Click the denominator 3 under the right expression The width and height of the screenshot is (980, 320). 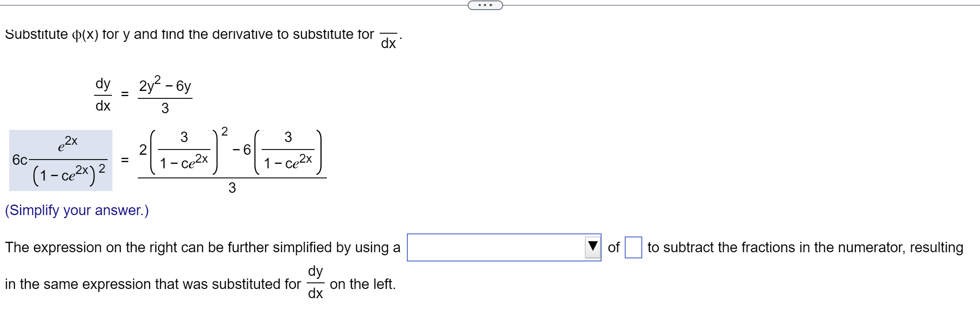click(x=232, y=187)
